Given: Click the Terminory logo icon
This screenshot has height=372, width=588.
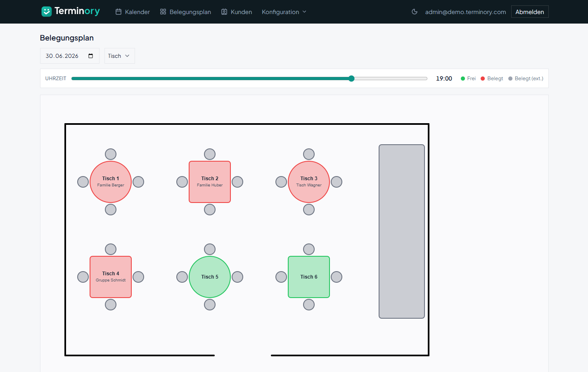Looking at the screenshot, I should click(x=47, y=12).
